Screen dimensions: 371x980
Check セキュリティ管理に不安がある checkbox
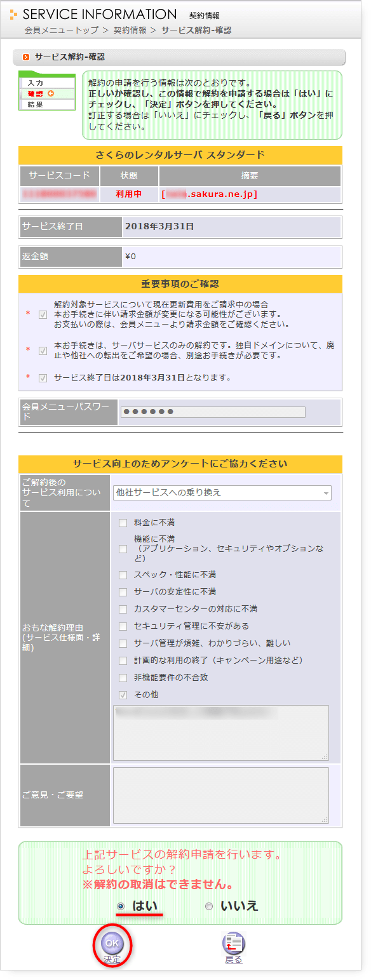[123, 626]
